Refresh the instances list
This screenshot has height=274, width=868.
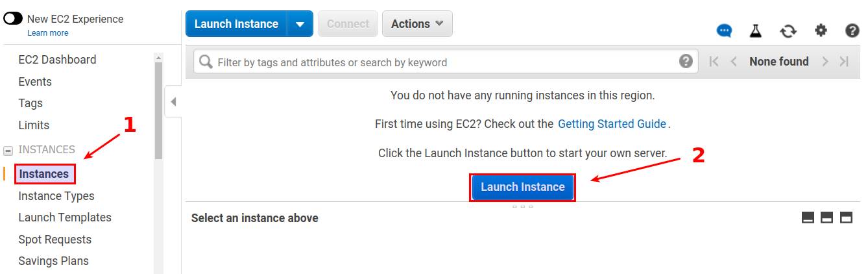[x=788, y=31]
